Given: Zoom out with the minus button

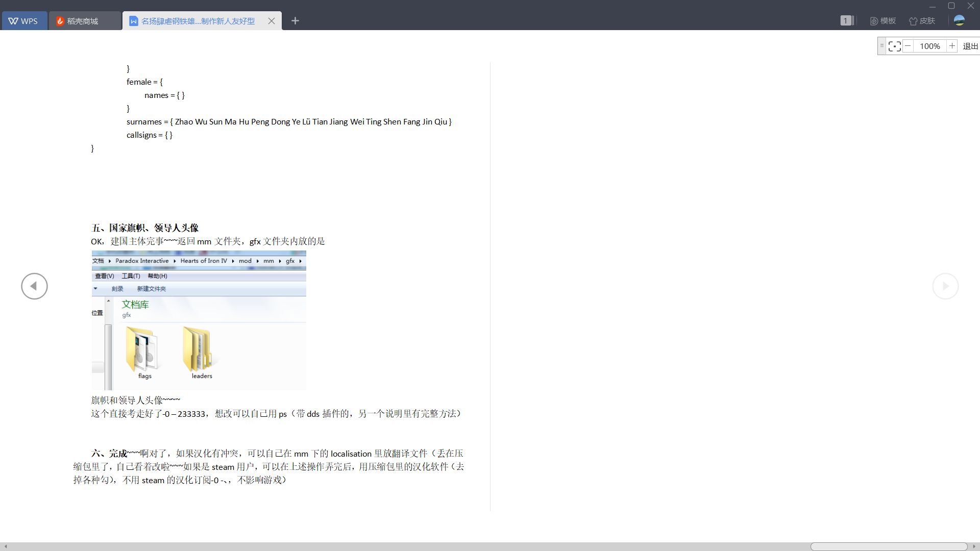Looking at the screenshot, I should (x=908, y=46).
